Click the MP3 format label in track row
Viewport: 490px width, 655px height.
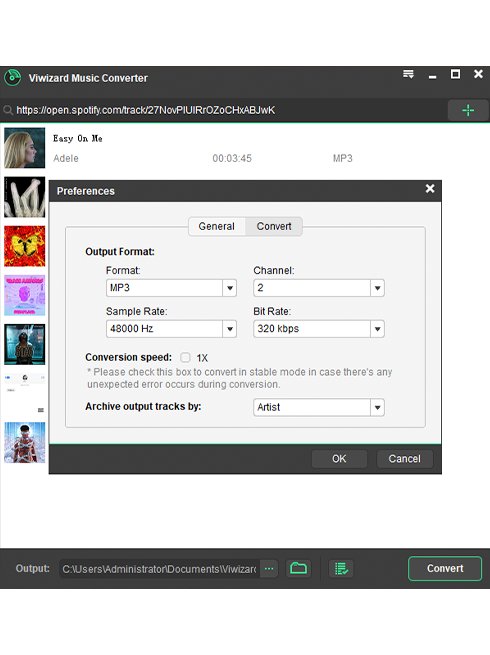(343, 158)
